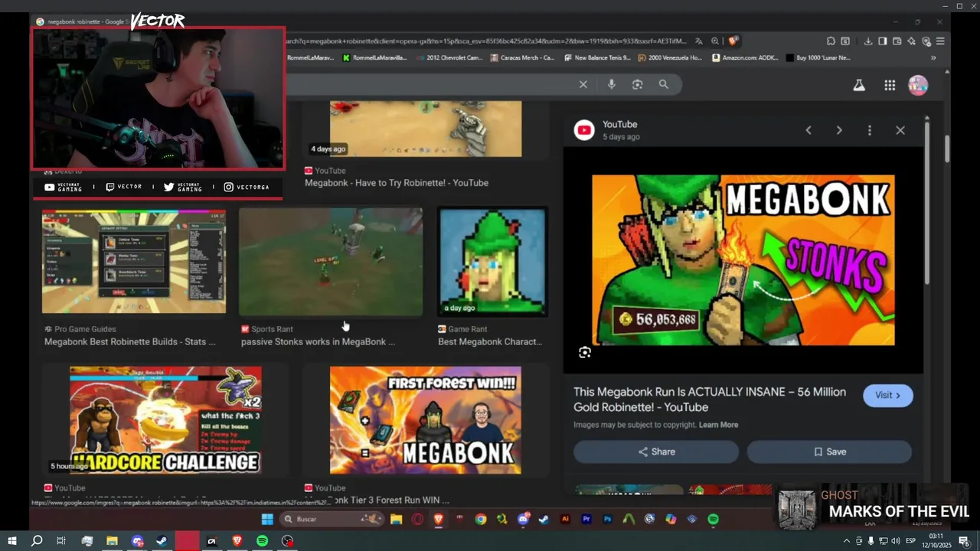Open browser downloads icon

coord(868,41)
